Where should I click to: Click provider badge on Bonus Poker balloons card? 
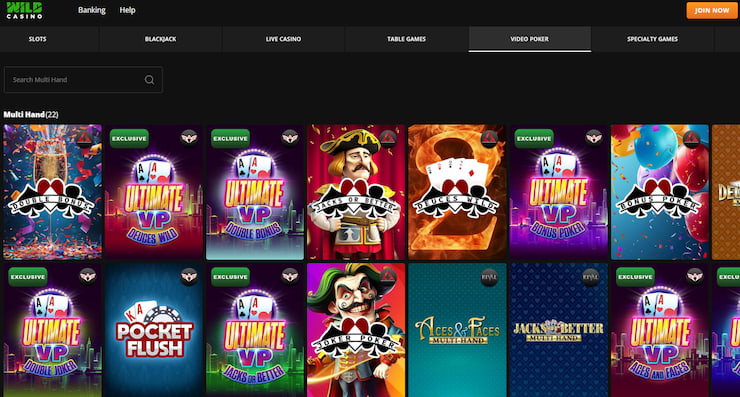pyautogui.click(x=691, y=139)
